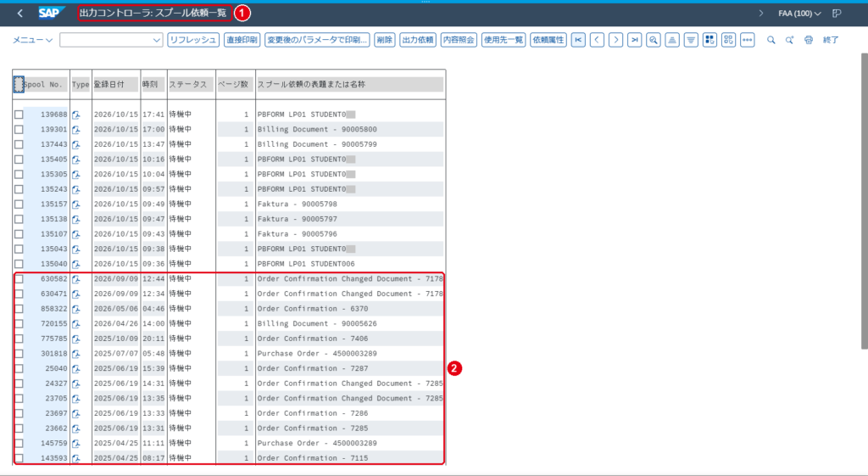Viewport: 868px width, 476px height.
Task: Open type icon for spool 301818
Action: click(75, 354)
